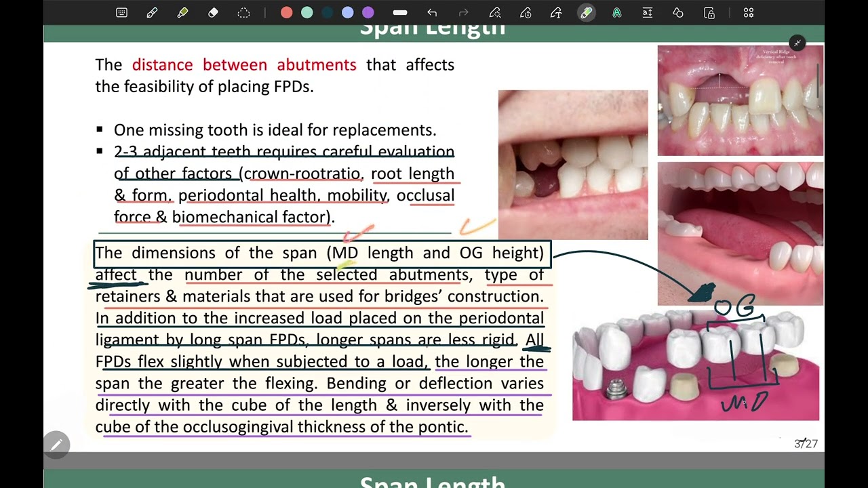868x488 pixels.
Task: Pick the purple pen color
Action: tap(368, 12)
